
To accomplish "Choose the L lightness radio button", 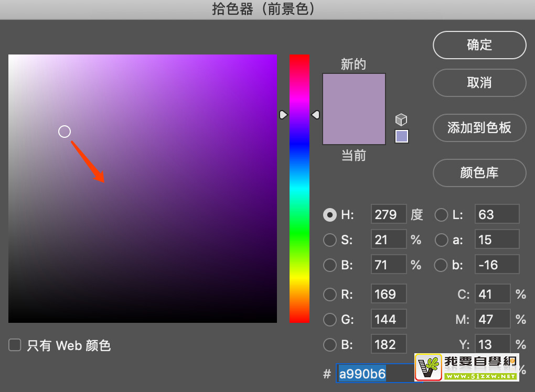I will coord(442,214).
